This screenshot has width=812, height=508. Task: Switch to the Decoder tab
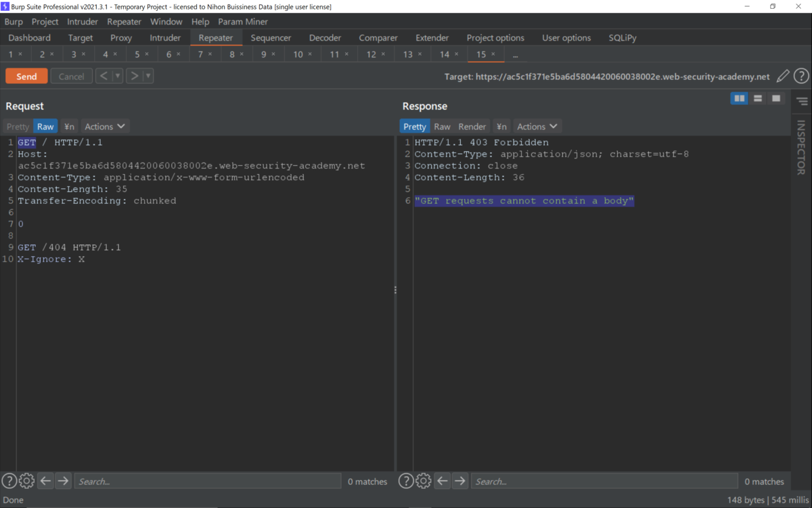[325, 38]
